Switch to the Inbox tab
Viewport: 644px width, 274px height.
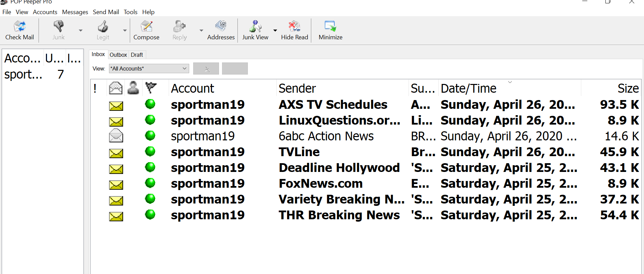coord(98,54)
